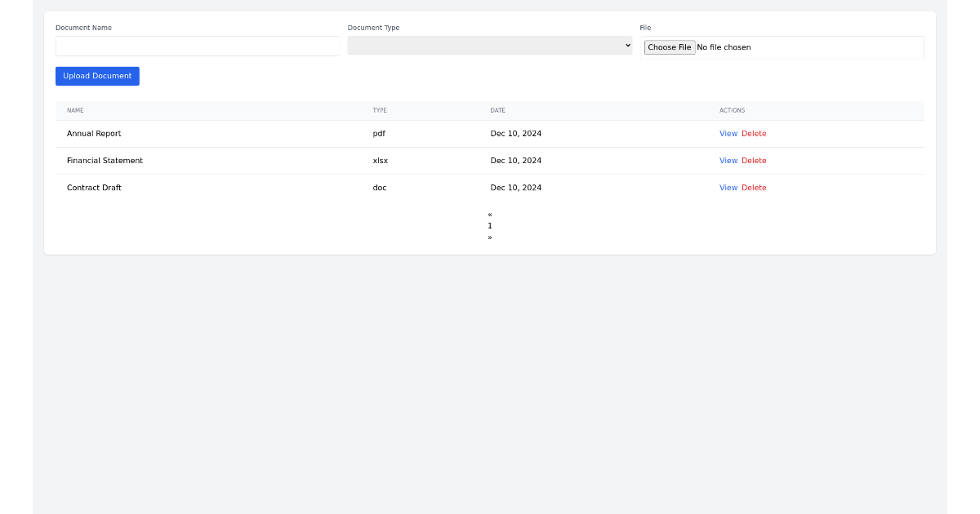Image resolution: width=980 pixels, height=514 pixels.
Task: Go to the next page using » control
Action: pyautogui.click(x=490, y=237)
